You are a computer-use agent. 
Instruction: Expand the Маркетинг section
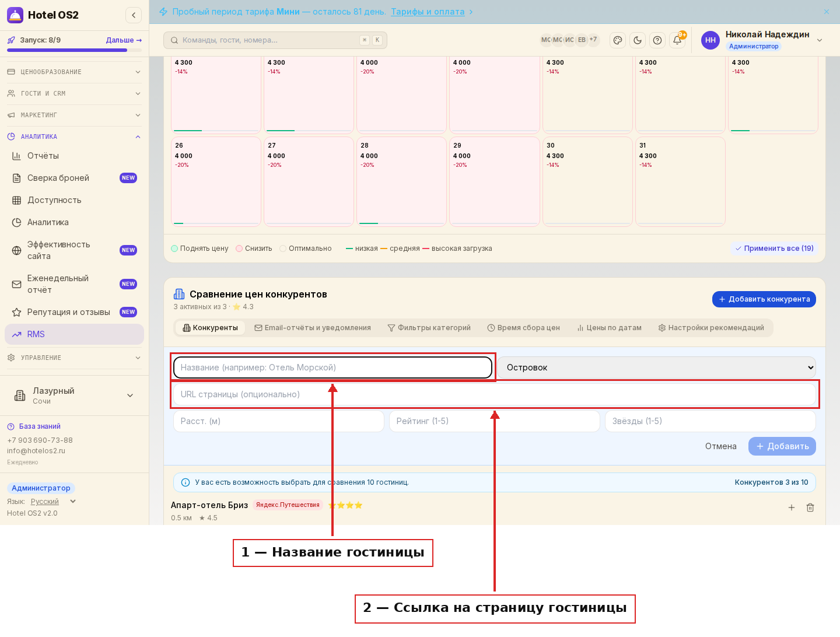[74, 115]
